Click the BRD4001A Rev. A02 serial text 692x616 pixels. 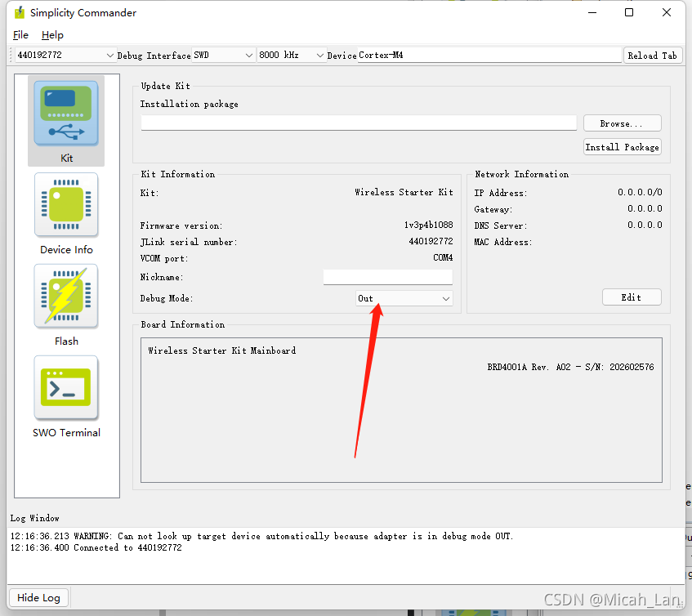tap(570, 367)
